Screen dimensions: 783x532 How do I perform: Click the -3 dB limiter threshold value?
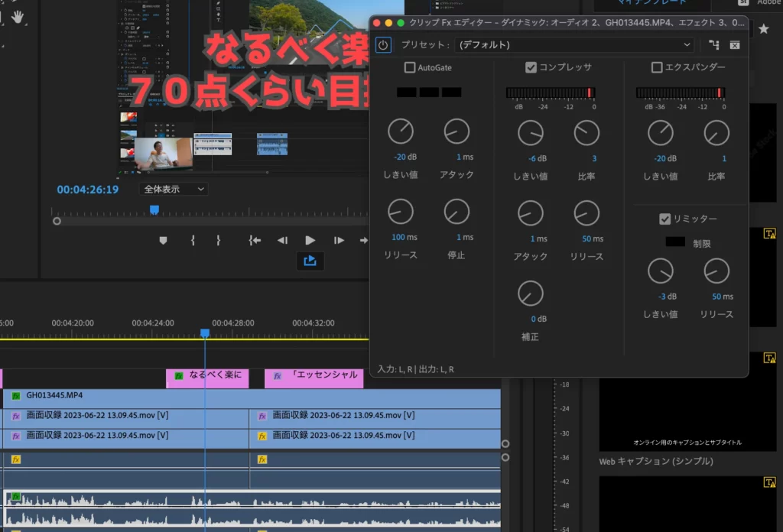tap(667, 297)
